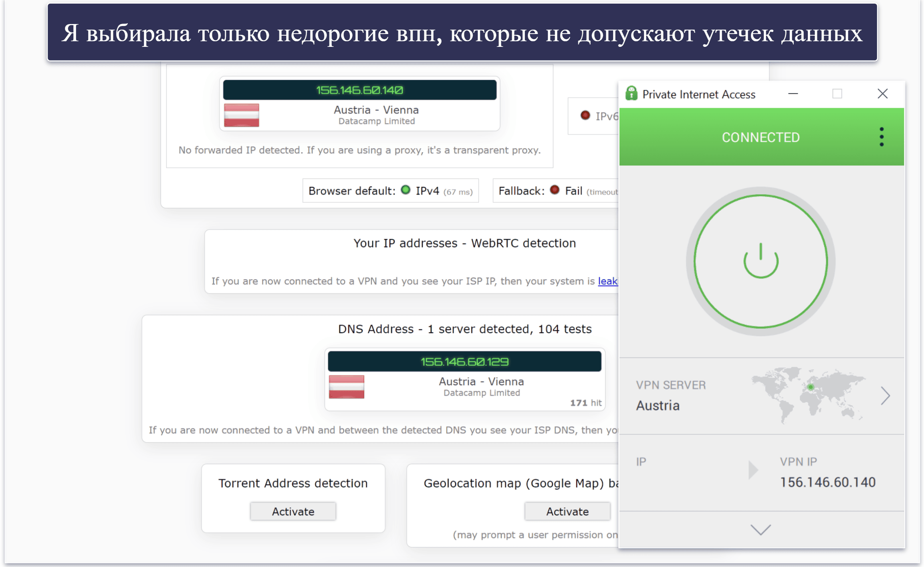The height and width of the screenshot is (567, 924).
Task: Click the detected IP 156.146.60.140 bar
Action: pyautogui.click(x=359, y=90)
